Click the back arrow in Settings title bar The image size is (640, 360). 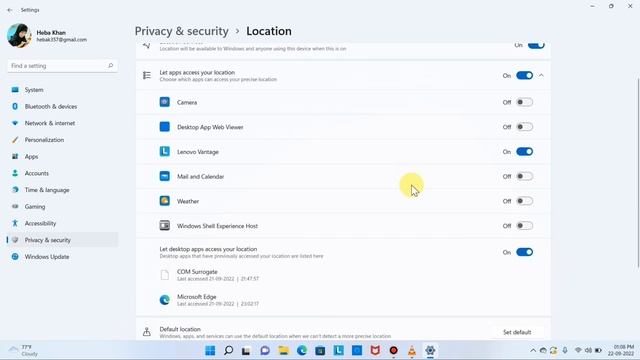point(10,10)
